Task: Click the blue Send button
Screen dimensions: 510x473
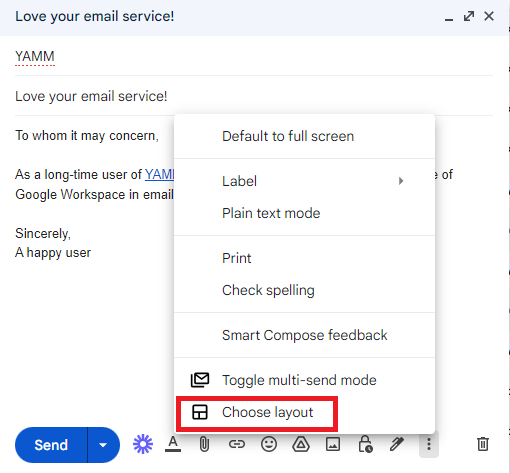Action: point(51,445)
